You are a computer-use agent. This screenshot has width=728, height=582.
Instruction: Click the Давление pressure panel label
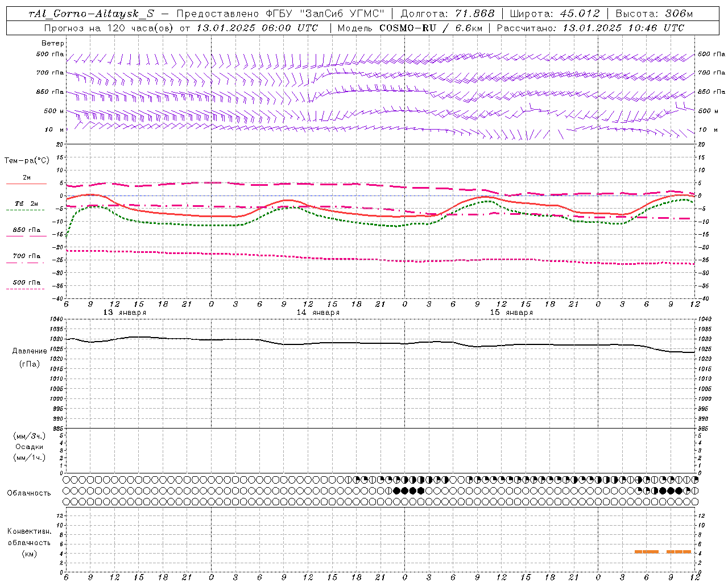30,351
